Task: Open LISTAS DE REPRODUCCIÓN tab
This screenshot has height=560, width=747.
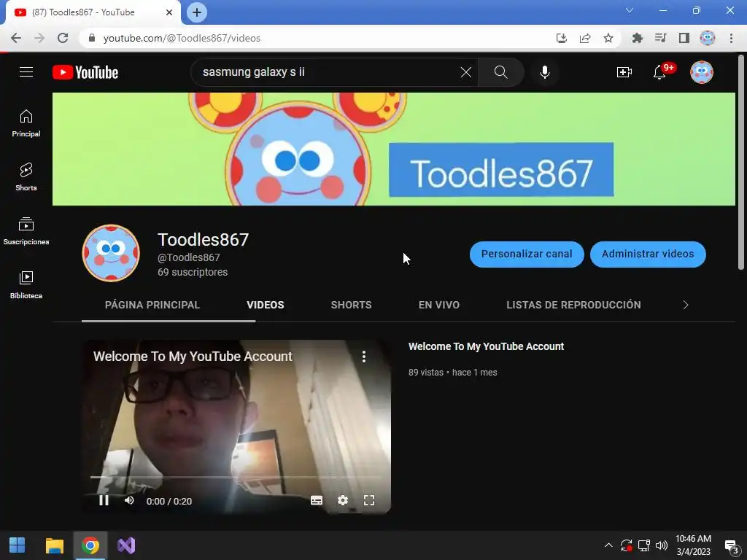Action: pos(573,305)
